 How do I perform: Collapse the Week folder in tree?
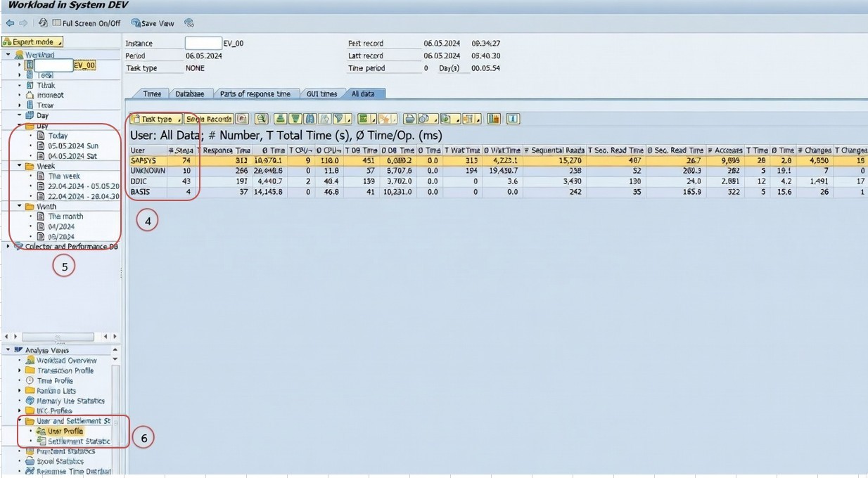click(20, 166)
